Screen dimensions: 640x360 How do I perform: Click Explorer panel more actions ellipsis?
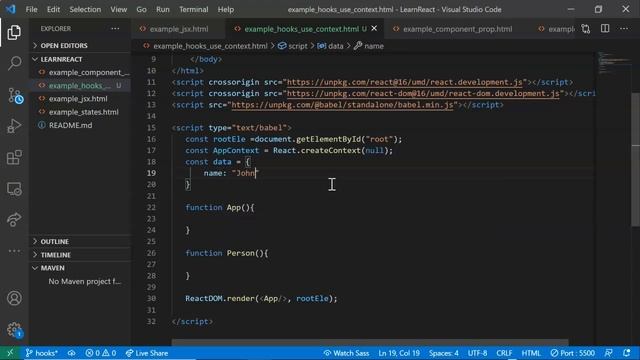(115, 29)
